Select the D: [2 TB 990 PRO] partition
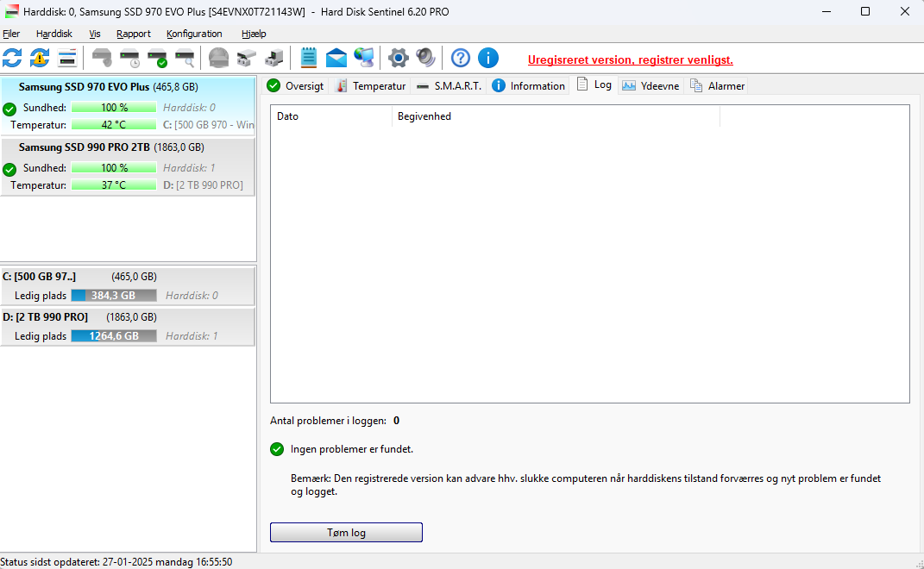The image size is (924, 569). click(x=128, y=327)
